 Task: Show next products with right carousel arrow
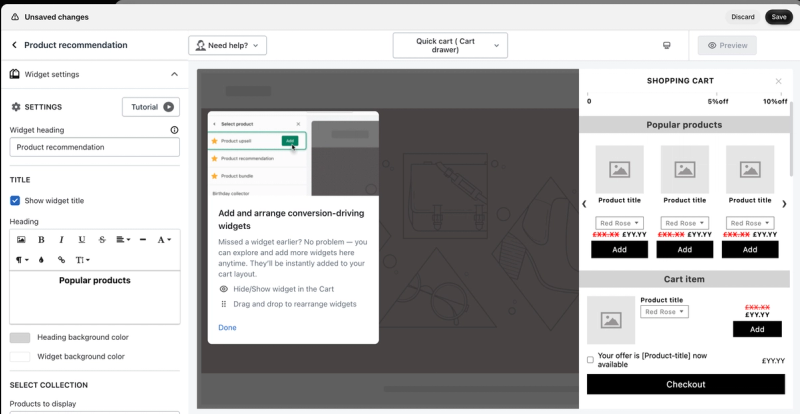pos(784,204)
